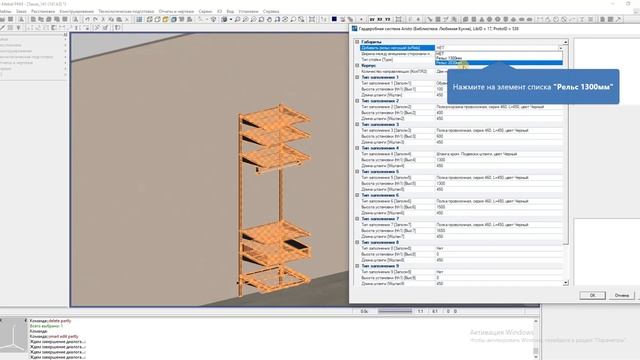
Task: Switch to the YZ view button
Action: tap(387, 19)
